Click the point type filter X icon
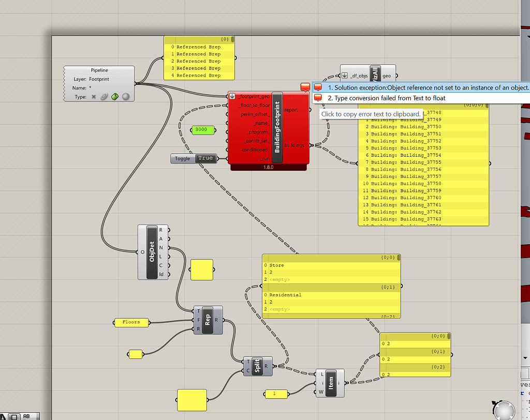Image resolution: width=530 pixels, height=420 pixels. (94, 97)
